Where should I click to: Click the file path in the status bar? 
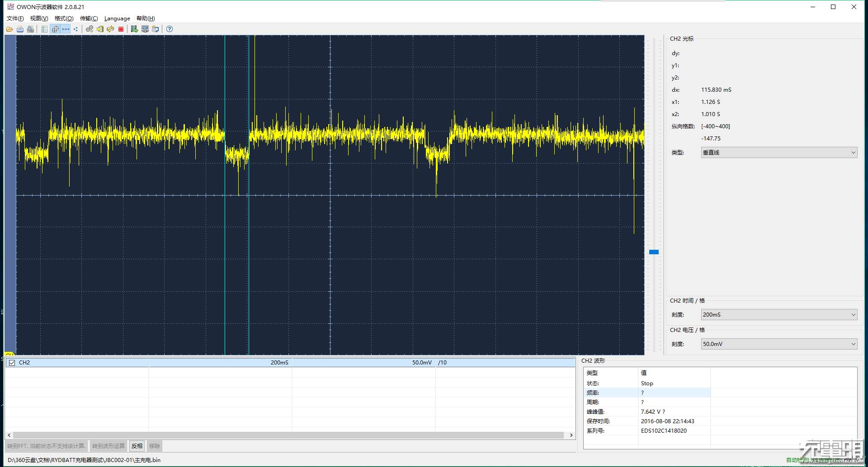pyautogui.click(x=84, y=460)
